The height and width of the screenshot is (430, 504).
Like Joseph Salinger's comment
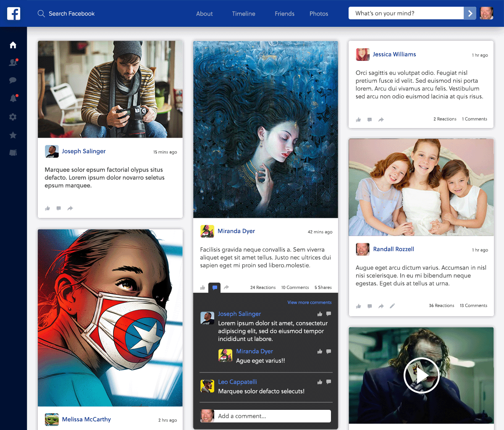(x=320, y=314)
